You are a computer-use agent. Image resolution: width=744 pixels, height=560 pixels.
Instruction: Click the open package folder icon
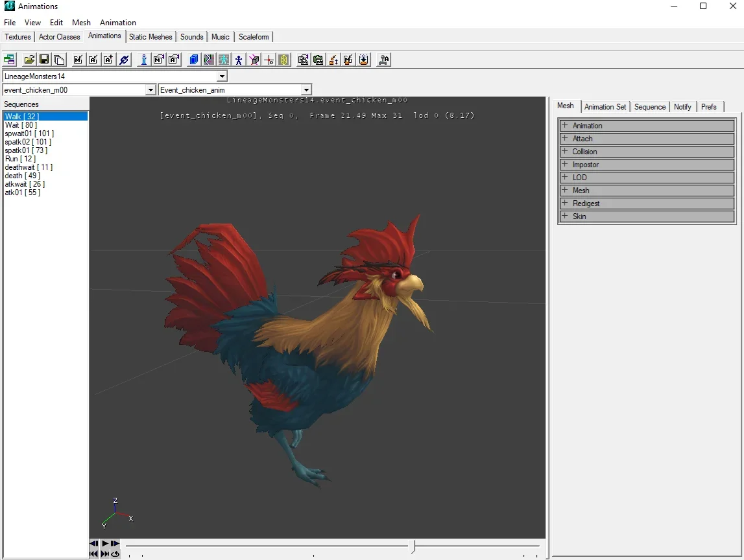tap(29, 60)
